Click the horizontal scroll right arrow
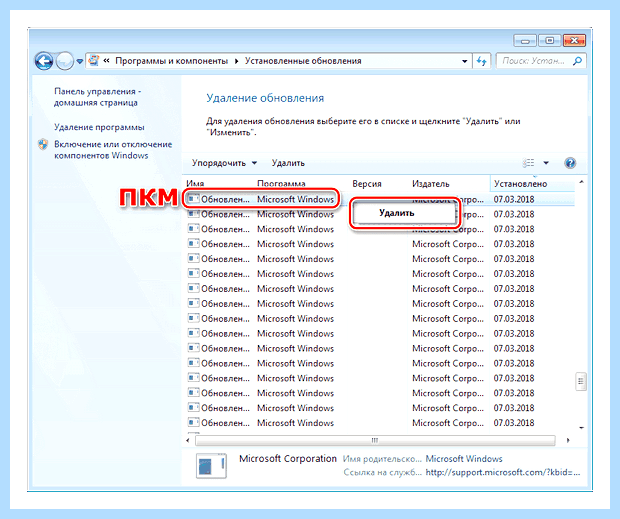The image size is (620, 519). coord(568,440)
